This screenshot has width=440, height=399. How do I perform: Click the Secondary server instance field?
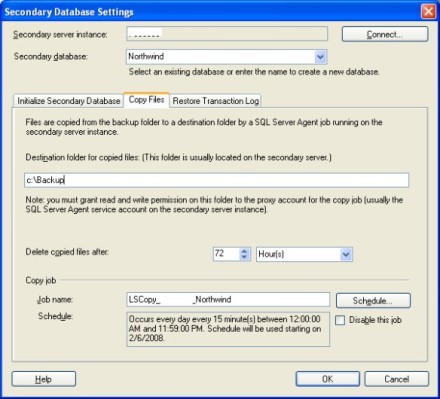(x=227, y=34)
